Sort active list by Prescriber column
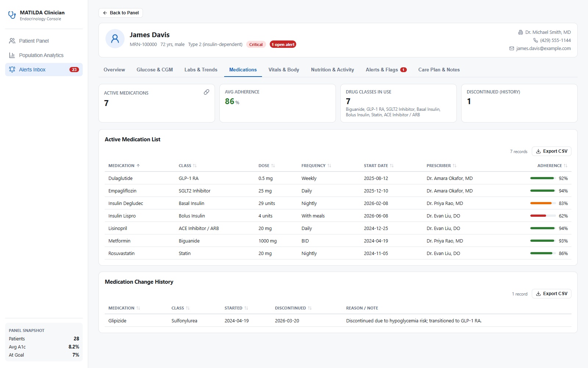 tap(441, 166)
